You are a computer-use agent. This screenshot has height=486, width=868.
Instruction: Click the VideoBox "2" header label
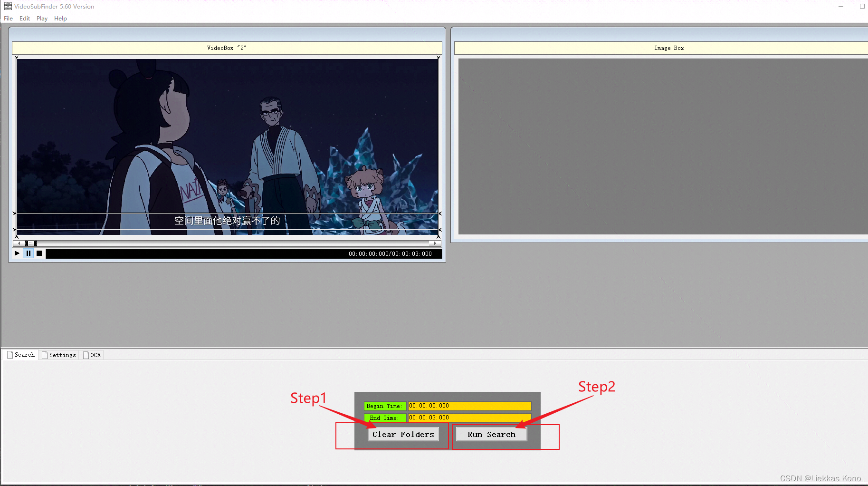227,48
